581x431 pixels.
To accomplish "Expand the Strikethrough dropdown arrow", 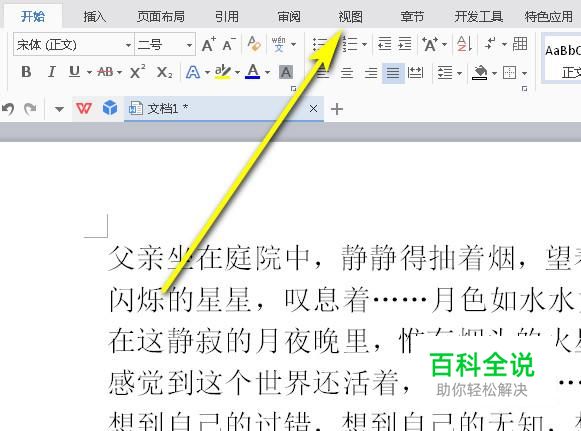I will pos(119,72).
